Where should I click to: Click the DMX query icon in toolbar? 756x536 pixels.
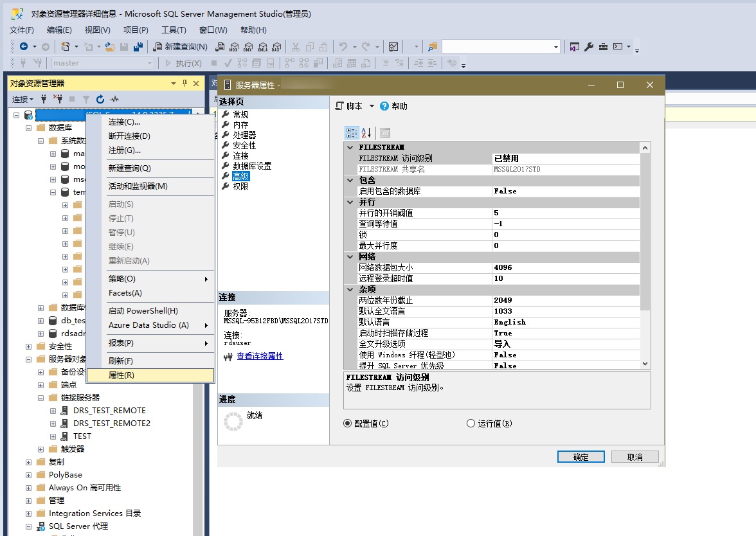click(x=248, y=47)
